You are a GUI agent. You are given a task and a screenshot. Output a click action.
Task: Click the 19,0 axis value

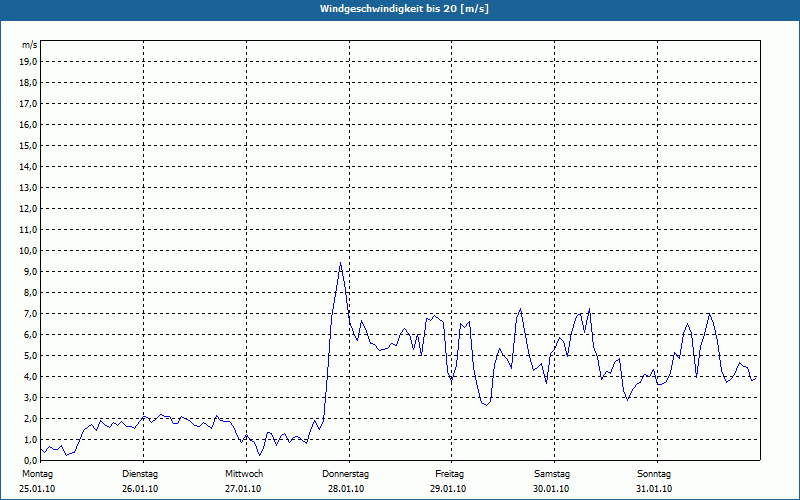coord(28,62)
